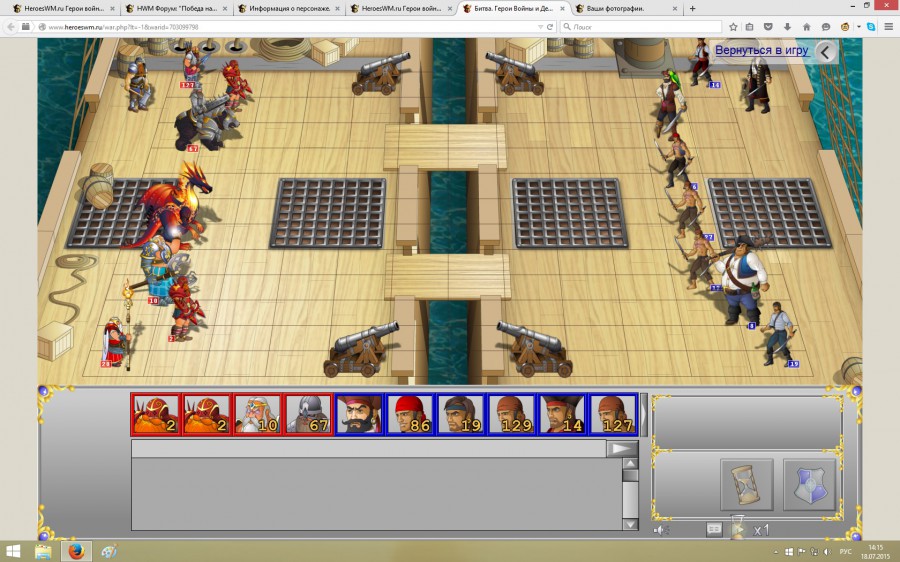Click the browser back button
Screen dimensions: 900x562
click(10, 26)
